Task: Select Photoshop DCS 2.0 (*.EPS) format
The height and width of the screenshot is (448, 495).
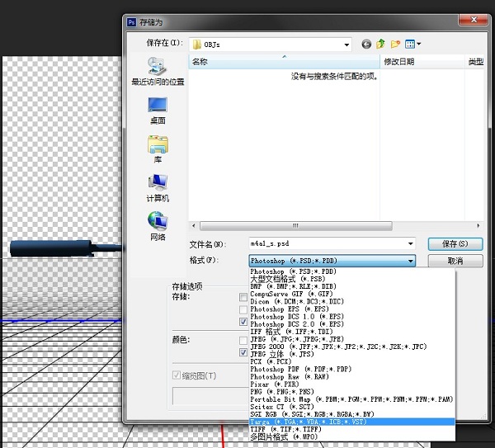Action: point(352,324)
